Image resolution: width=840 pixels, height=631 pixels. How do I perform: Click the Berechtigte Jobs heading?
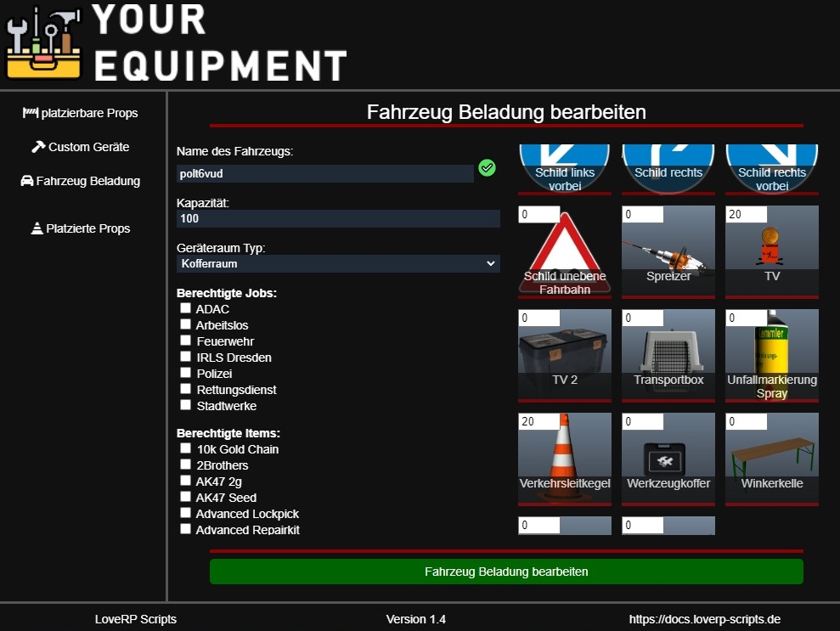227,293
